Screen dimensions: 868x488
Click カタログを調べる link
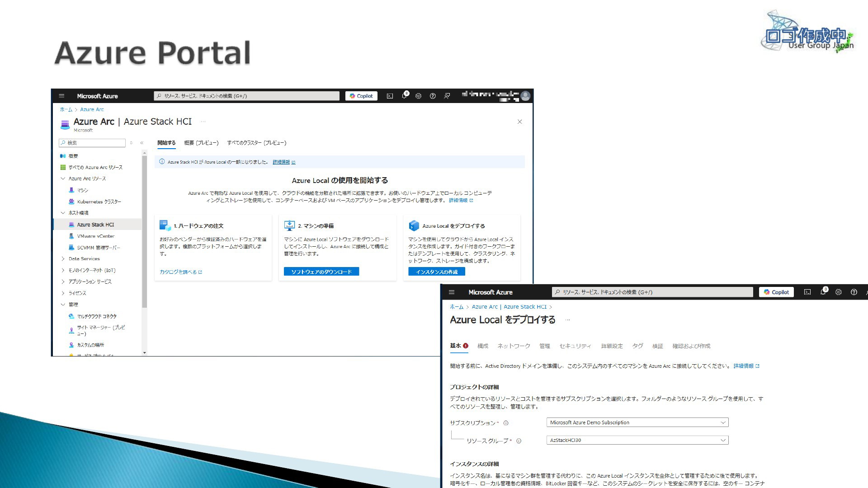point(181,272)
